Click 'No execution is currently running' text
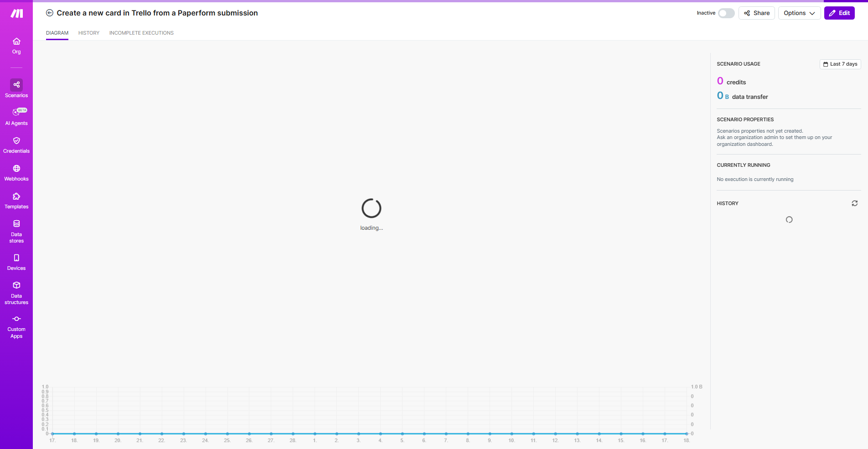Viewport: 868px width, 449px height. coord(755,179)
